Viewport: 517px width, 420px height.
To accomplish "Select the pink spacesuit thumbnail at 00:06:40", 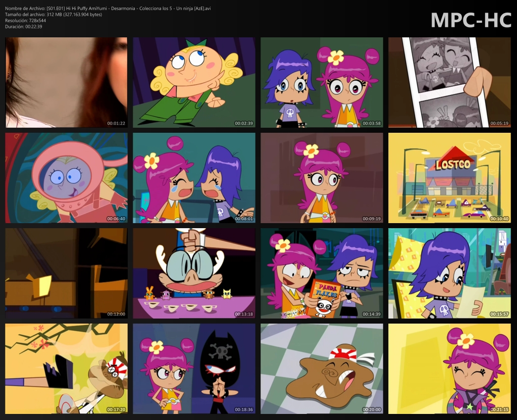I will [66, 177].
